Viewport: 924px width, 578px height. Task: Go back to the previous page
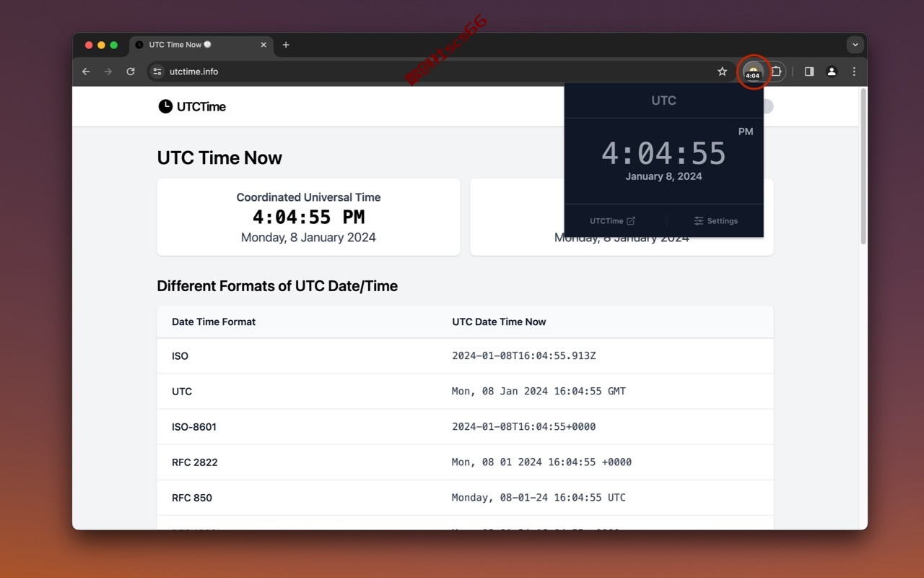86,72
